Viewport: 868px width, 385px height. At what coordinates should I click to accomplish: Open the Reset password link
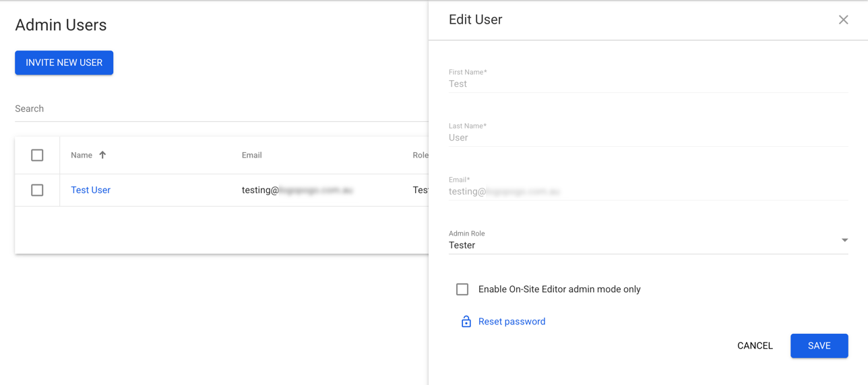[x=511, y=322]
